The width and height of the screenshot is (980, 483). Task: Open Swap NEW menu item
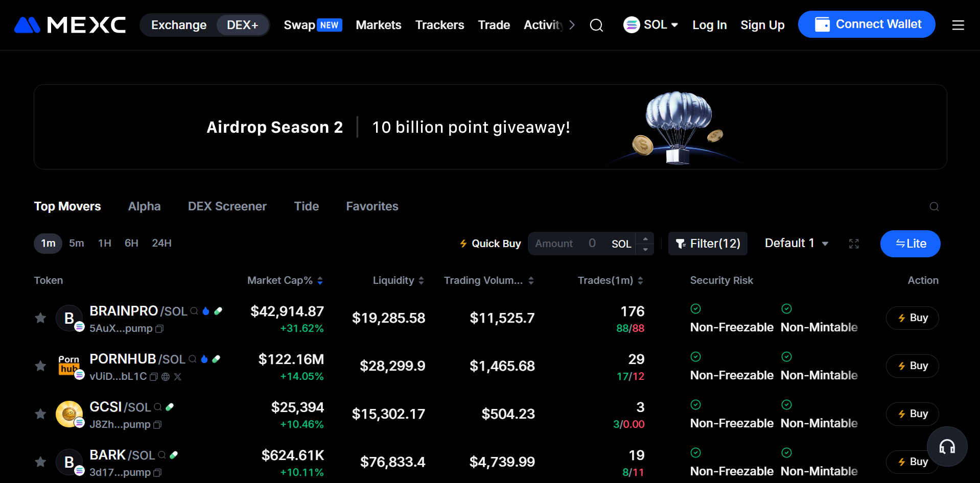click(313, 25)
